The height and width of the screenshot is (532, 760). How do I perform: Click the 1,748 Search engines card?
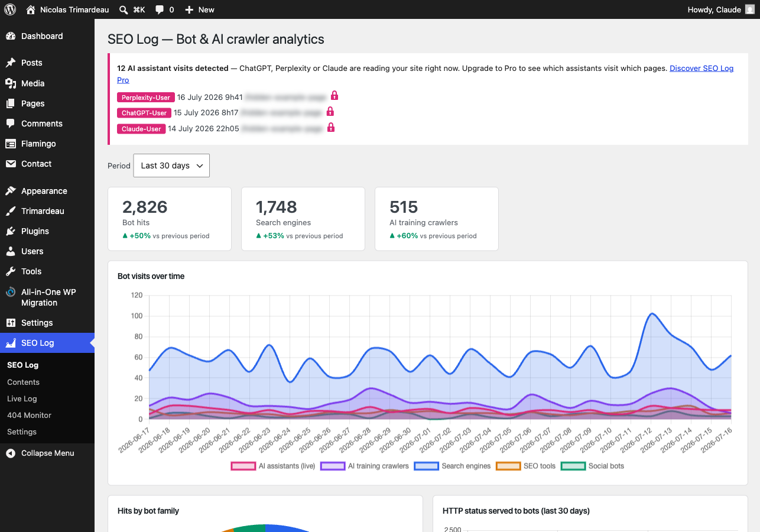coord(303,219)
